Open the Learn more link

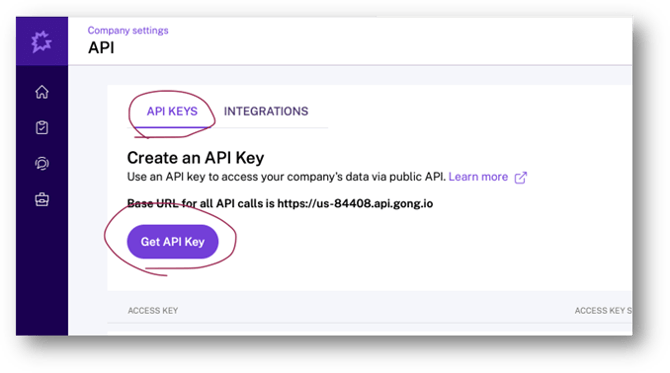[x=478, y=177]
